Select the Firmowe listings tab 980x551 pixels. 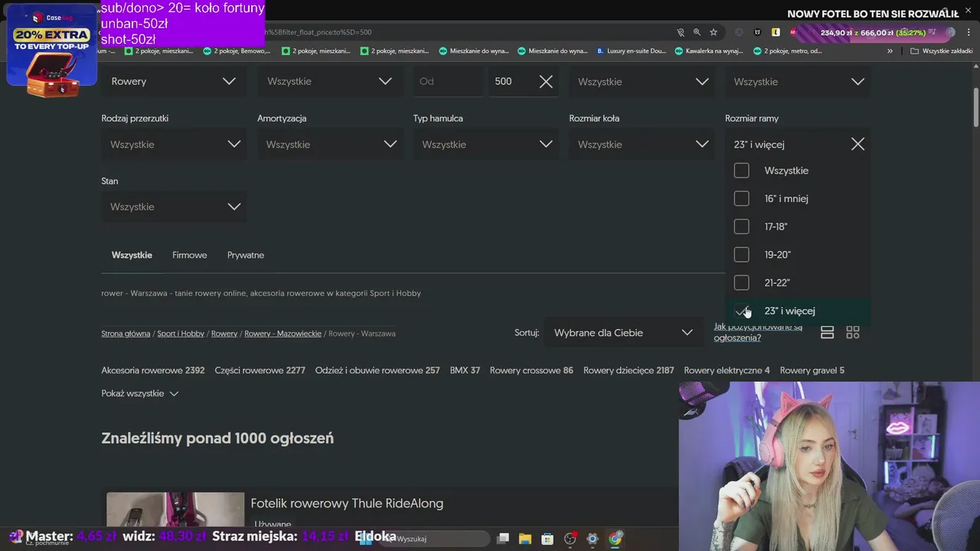(x=190, y=255)
